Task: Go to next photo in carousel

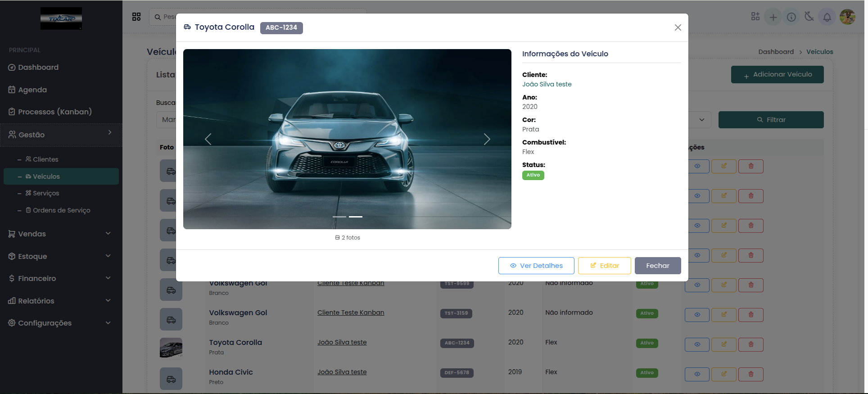Action: tap(487, 139)
